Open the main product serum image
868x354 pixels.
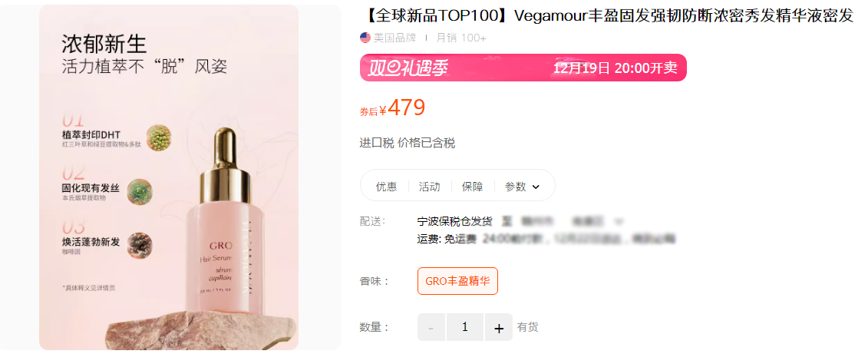[169, 177]
